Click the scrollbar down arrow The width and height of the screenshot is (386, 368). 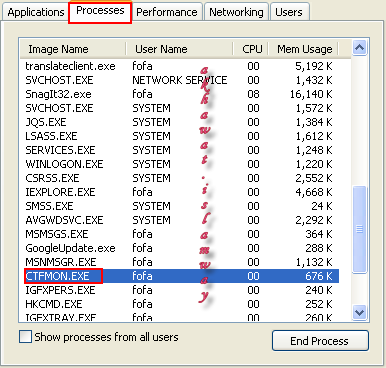[360, 313]
